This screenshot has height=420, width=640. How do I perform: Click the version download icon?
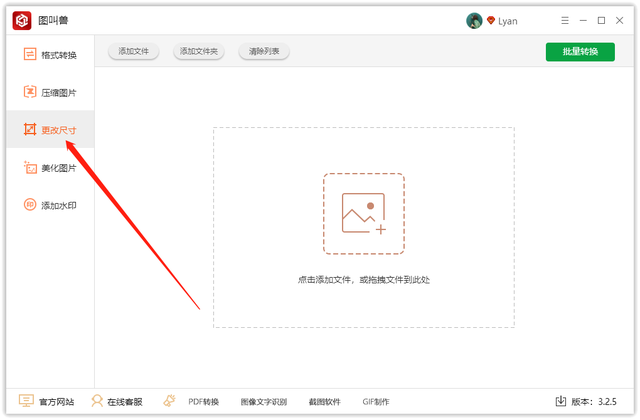(x=561, y=401)
